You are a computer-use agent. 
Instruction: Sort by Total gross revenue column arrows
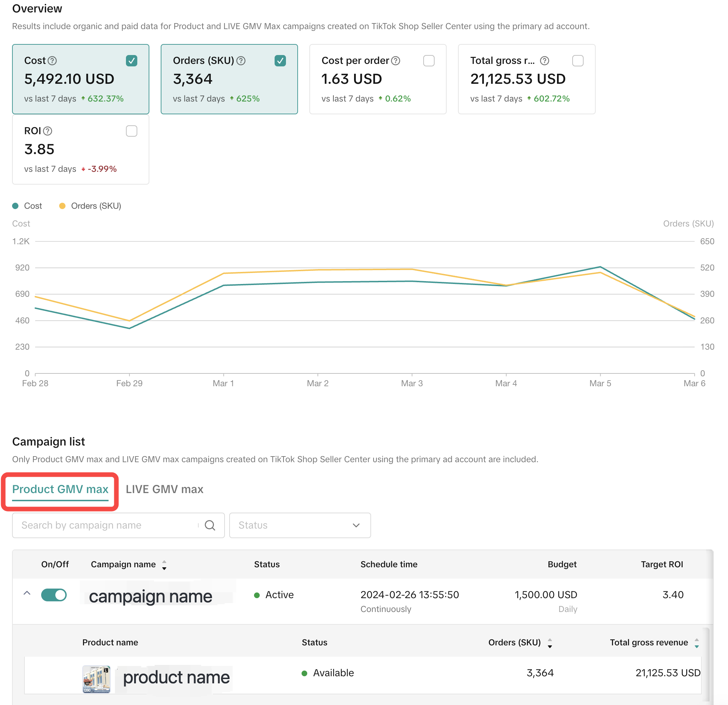(697, 643)
